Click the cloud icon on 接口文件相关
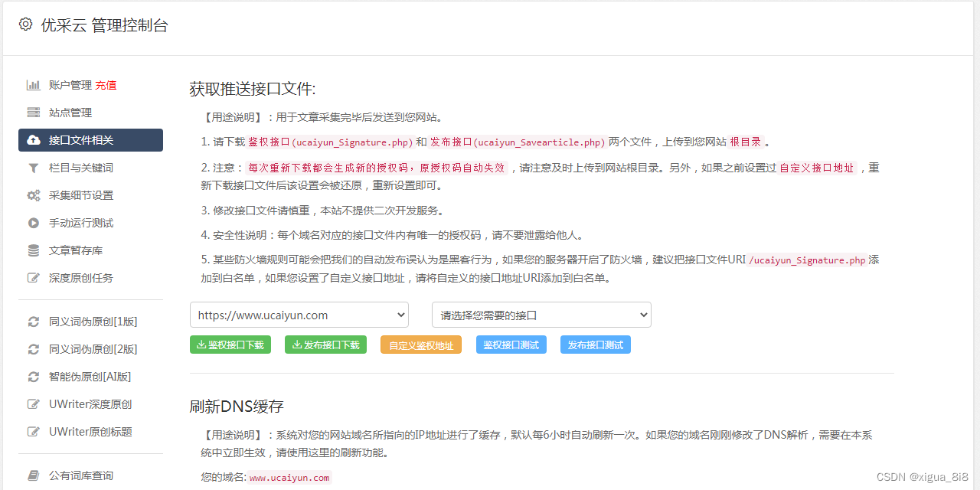Viewport: 980px width, 490px height. coord(34,139)
